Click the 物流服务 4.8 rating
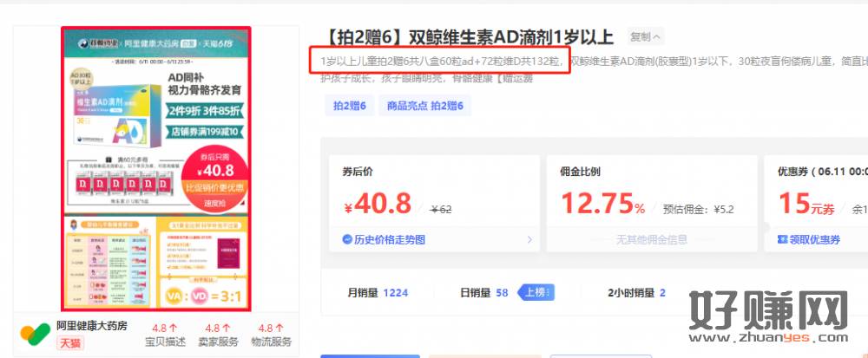Screen dimensions: 868x358 [271, 335]
